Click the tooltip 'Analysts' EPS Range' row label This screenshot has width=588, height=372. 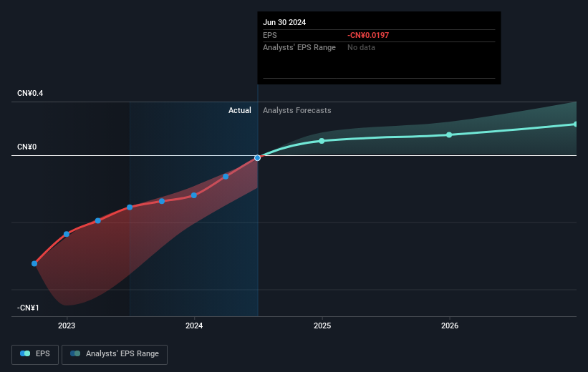[x=299, y=48]
